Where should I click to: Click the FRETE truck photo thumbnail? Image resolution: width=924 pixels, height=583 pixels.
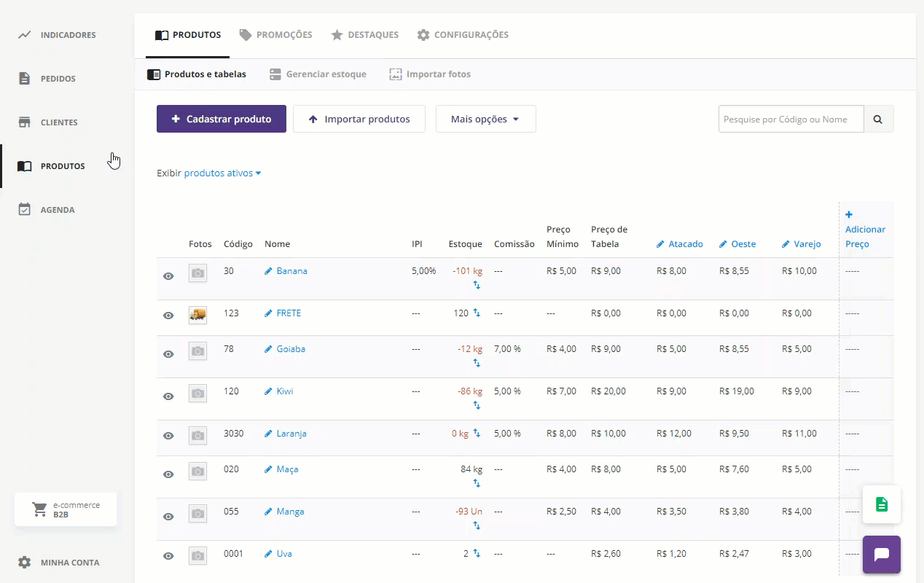[x=197, y=315]
